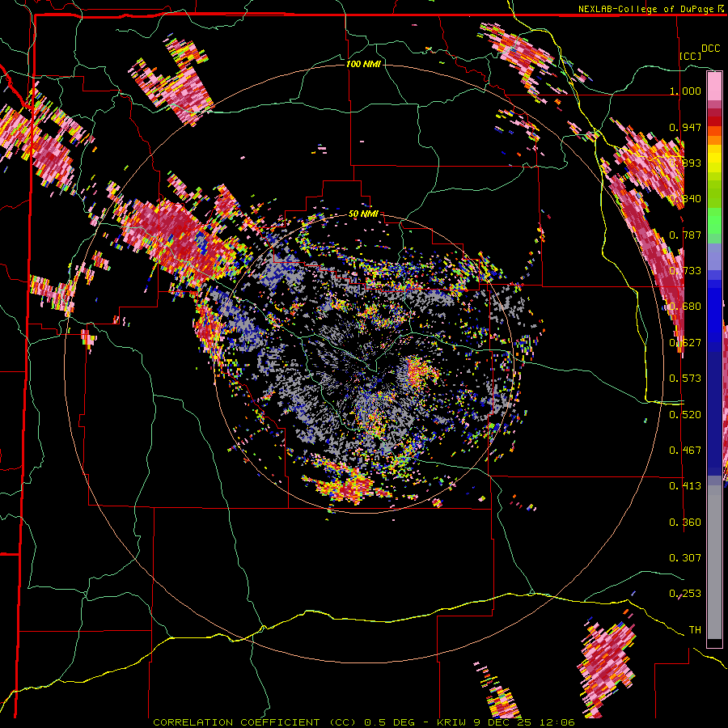Select the 0.467 legend value
This screenshot has width=728, height=728.
(685, 450)
